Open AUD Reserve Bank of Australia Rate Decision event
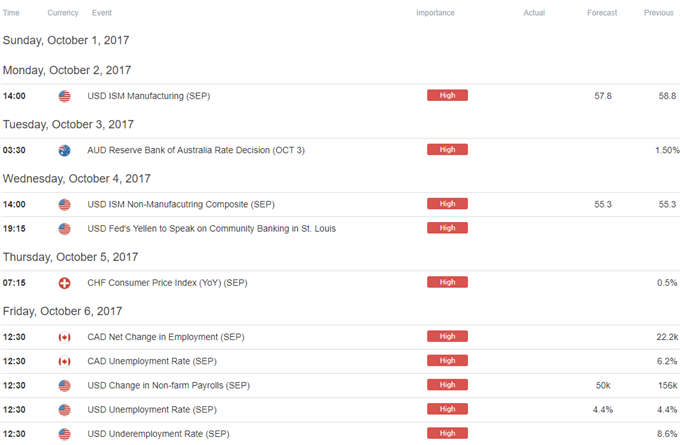The width and height of the screenshot is (680, 445). tap(196, 150)
